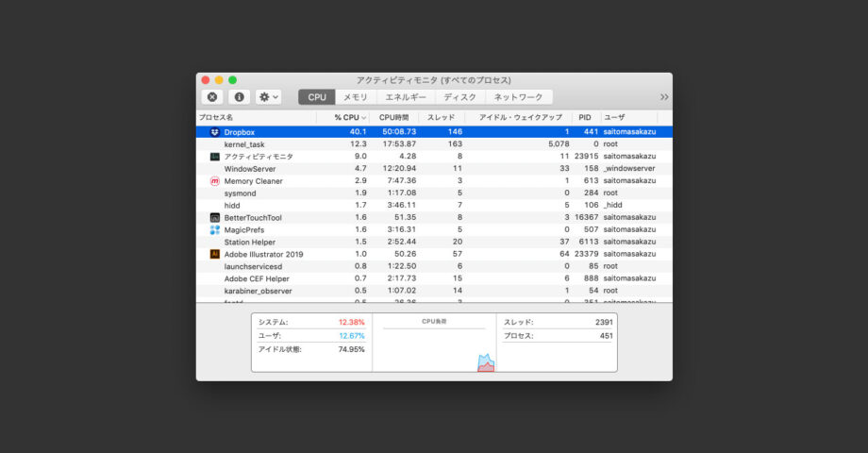Select the ネットワーク tab
Viewport: 868px width, 453px height.
click(519, 97)
